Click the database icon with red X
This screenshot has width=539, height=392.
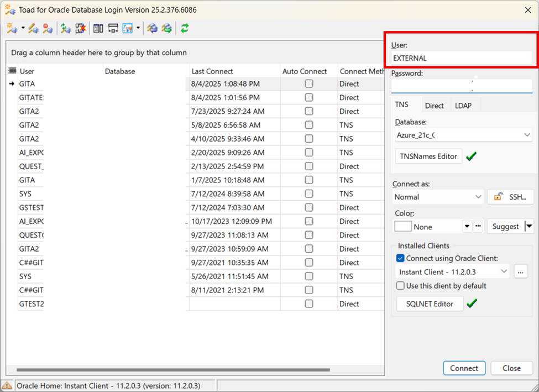[81, 28]
